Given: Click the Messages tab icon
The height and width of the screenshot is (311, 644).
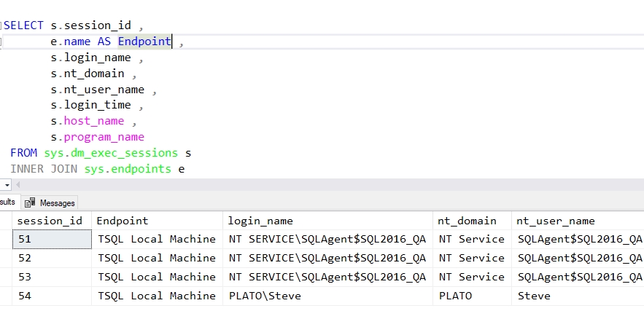Looking at the screenshot, I should (31, 202).
